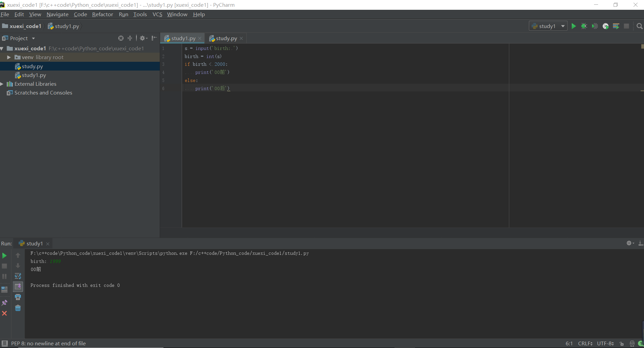Toggle read-only lock icon in status bar
This screenshot has width=644, height=348.
point(622,344)
